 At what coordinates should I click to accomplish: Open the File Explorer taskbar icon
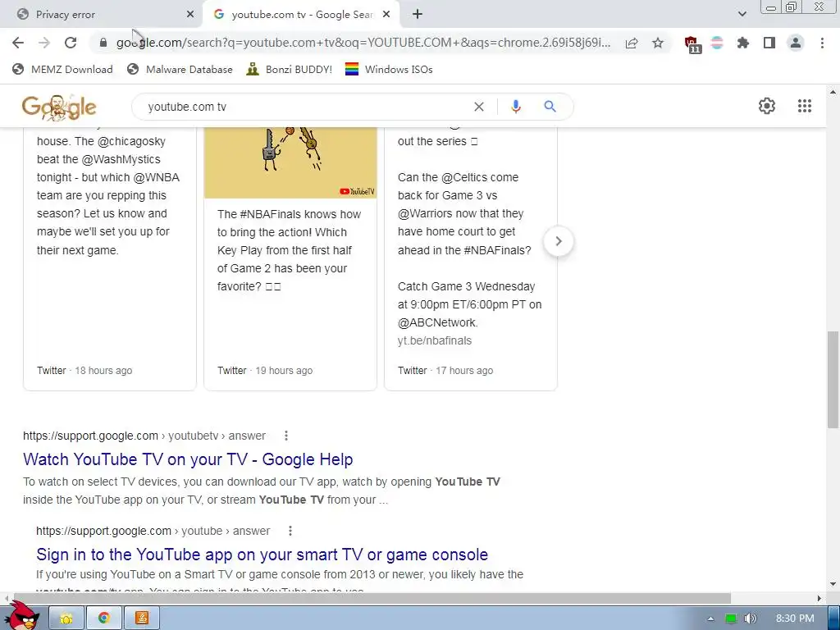(66, 619)
